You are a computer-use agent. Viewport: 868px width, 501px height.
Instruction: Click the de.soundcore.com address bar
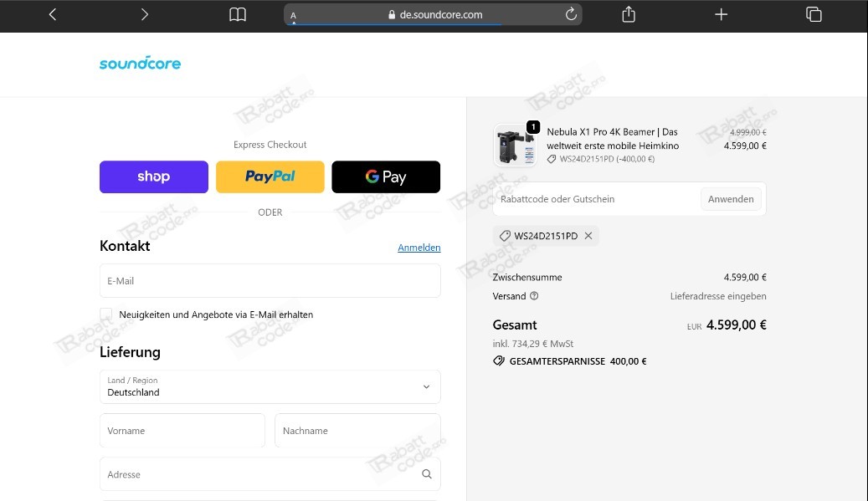pyautogui.click(x=433, y=14)
